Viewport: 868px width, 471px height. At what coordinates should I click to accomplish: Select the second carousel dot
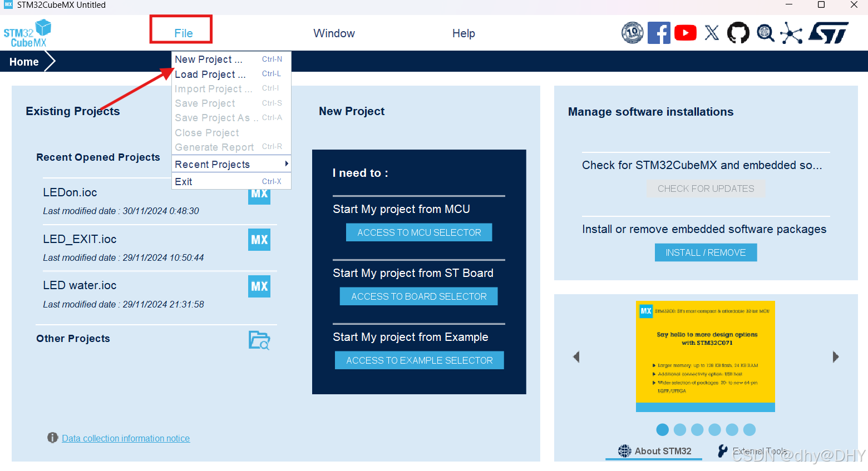(680, 429)
